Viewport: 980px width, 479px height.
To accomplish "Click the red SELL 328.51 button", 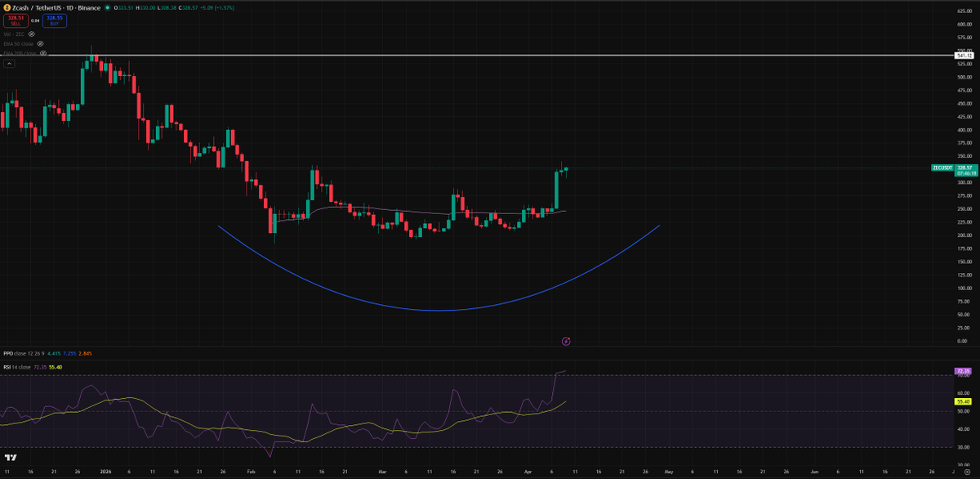I will pyautogui.click(x=15, y=20).
